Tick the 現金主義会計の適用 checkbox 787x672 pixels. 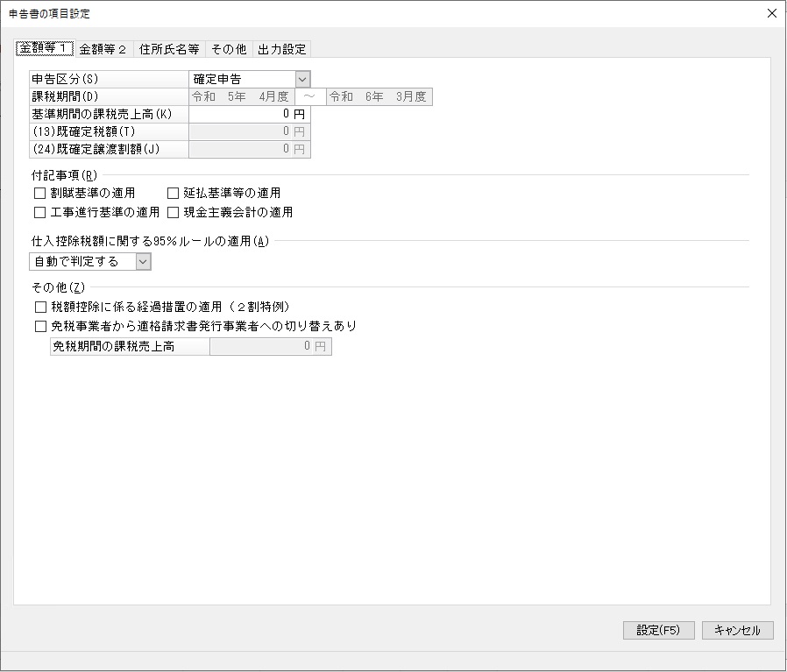pos(173,212)
